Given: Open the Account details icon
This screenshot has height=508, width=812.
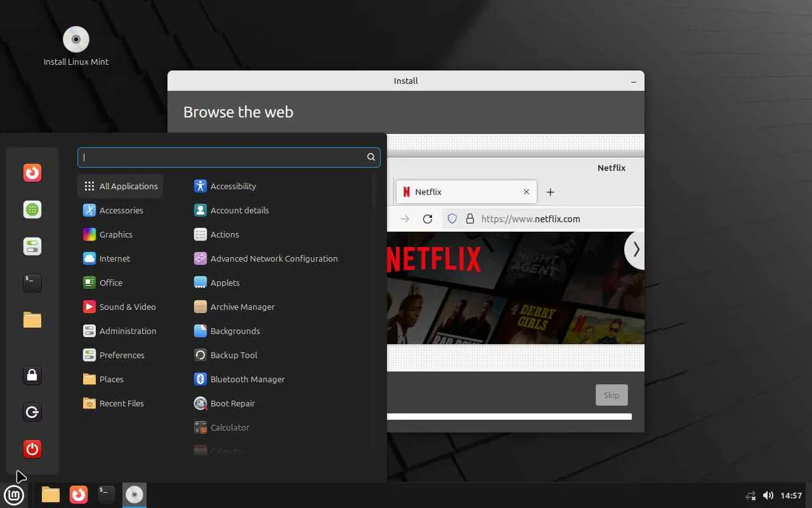Looking at the screenshot, I should (x=200, y=210).
